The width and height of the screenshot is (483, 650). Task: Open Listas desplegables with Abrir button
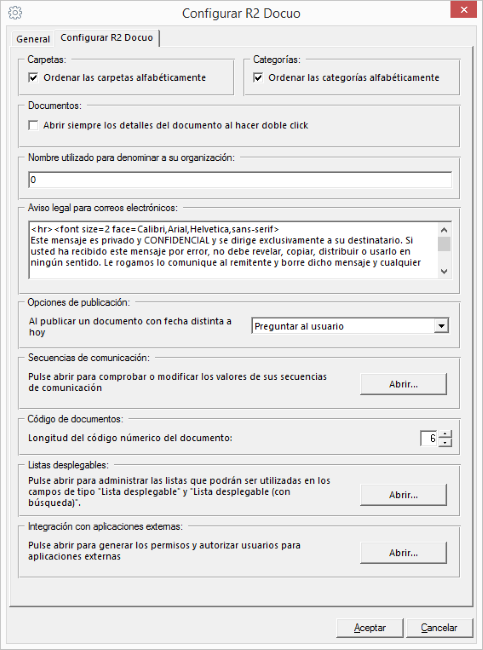[403, 495]
